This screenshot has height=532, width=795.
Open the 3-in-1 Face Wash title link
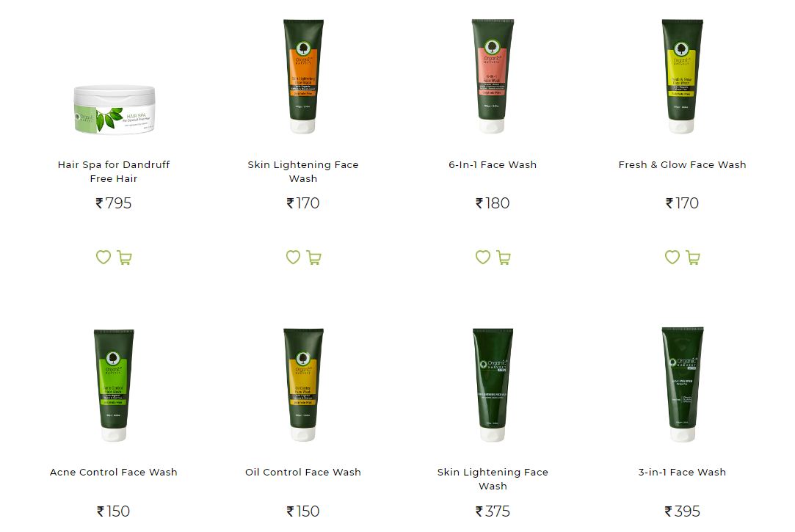point(683,473)
